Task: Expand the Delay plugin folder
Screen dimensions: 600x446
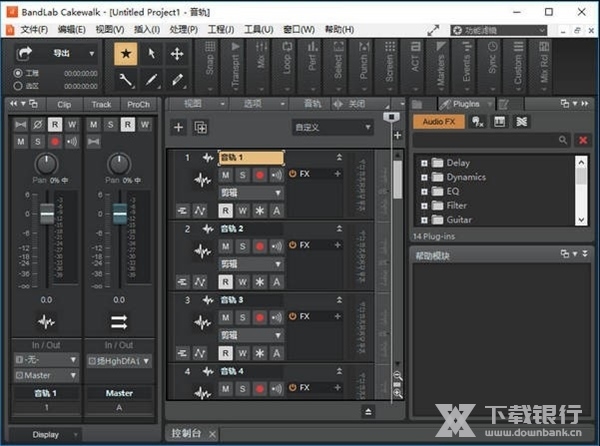Action: pyautogui.click(x=425, y=163)
